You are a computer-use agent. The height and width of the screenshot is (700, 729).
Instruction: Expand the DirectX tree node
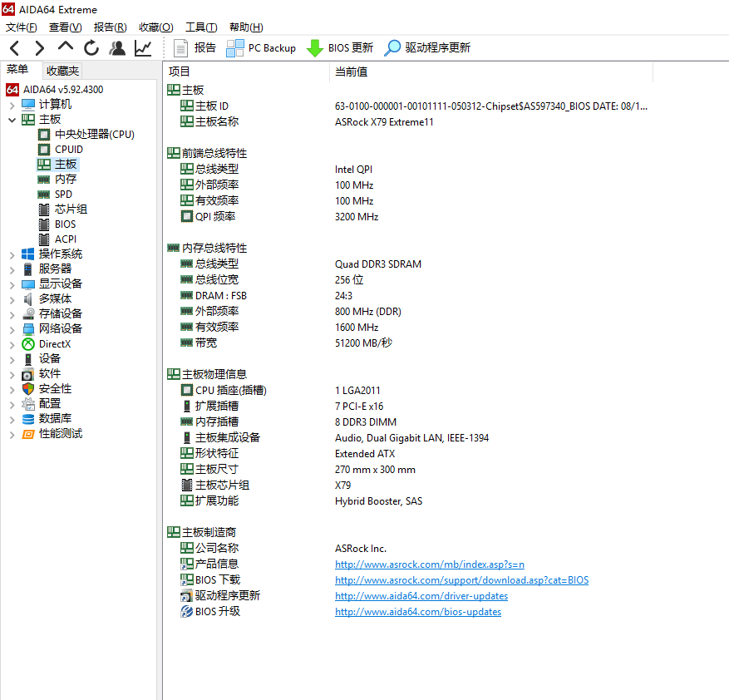click(12, 345)
